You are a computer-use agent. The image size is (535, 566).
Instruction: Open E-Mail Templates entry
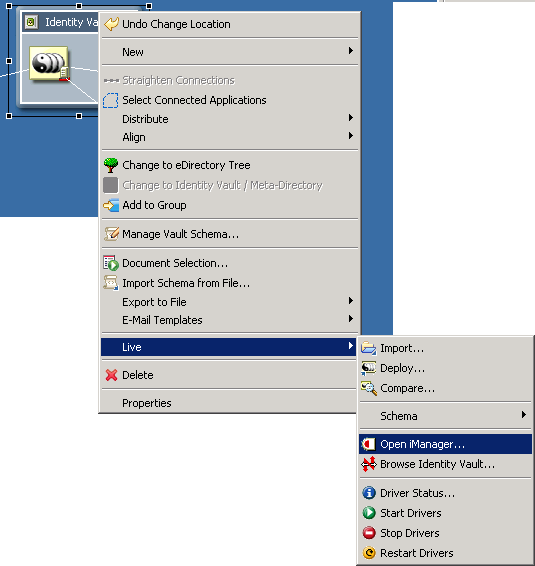[230, 320]
